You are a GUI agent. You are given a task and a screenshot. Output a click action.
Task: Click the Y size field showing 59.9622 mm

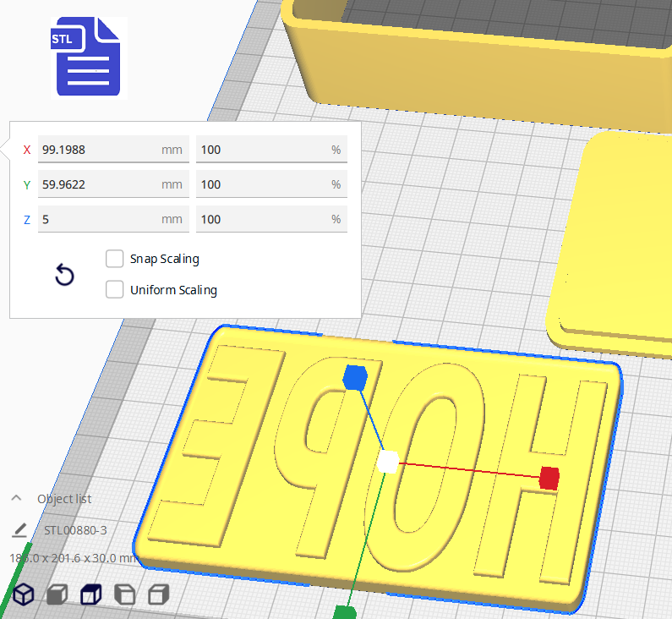point(101,184)
